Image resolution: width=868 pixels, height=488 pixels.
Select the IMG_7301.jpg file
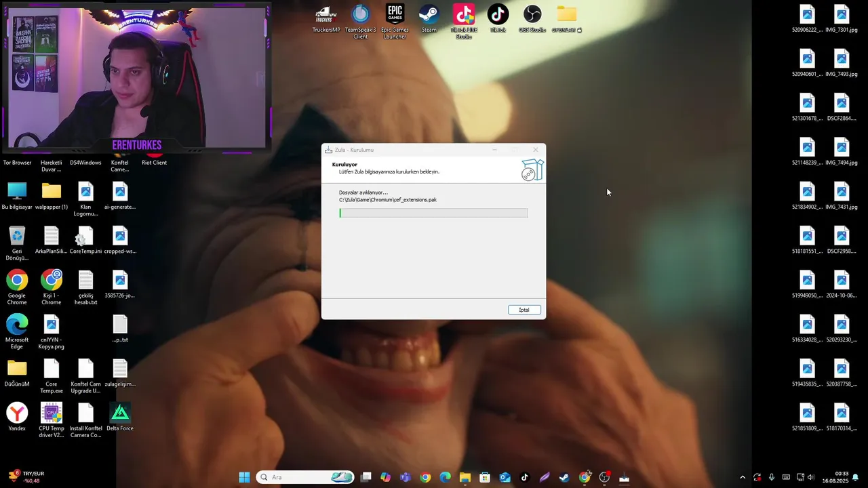pyautogui.click(x=842, y=18)
